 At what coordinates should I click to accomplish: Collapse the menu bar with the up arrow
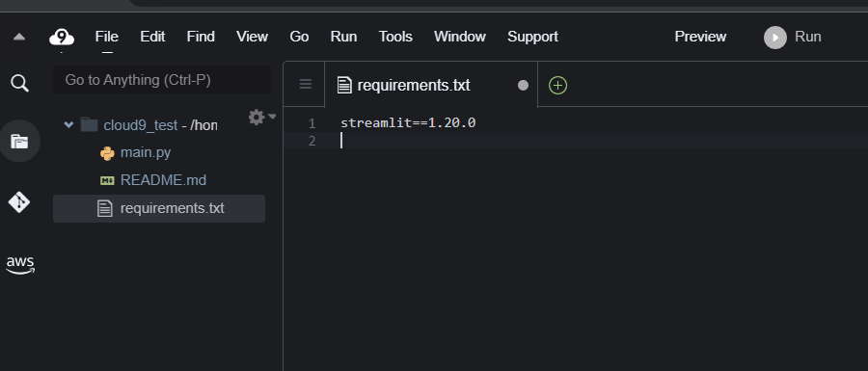point(19,37)
